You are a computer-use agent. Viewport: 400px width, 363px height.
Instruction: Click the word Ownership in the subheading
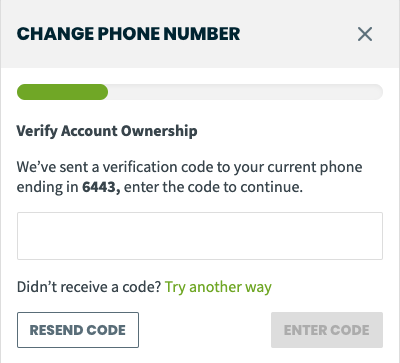point(159,131)
